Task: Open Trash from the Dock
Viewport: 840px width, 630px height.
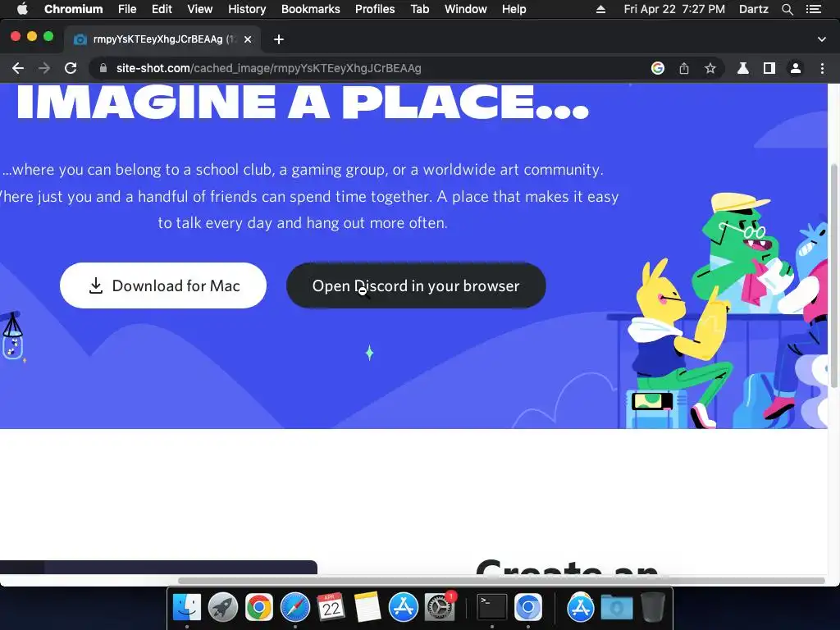Action: 652,607
